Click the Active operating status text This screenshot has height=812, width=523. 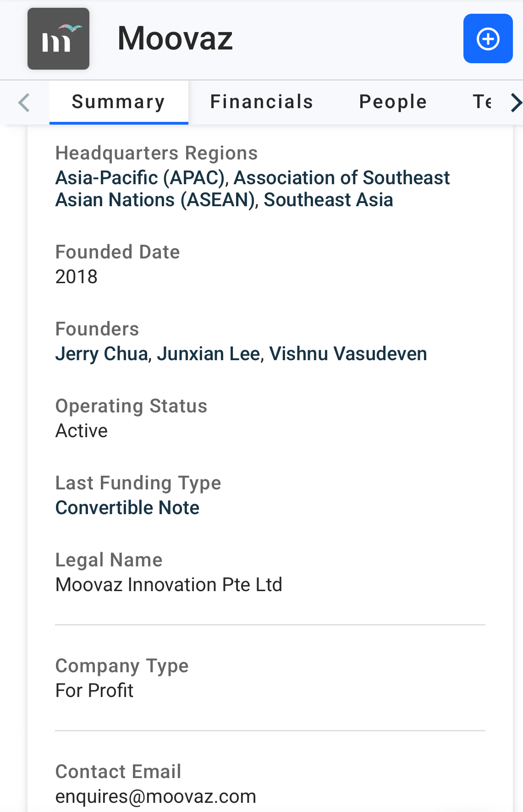point(82,431)
